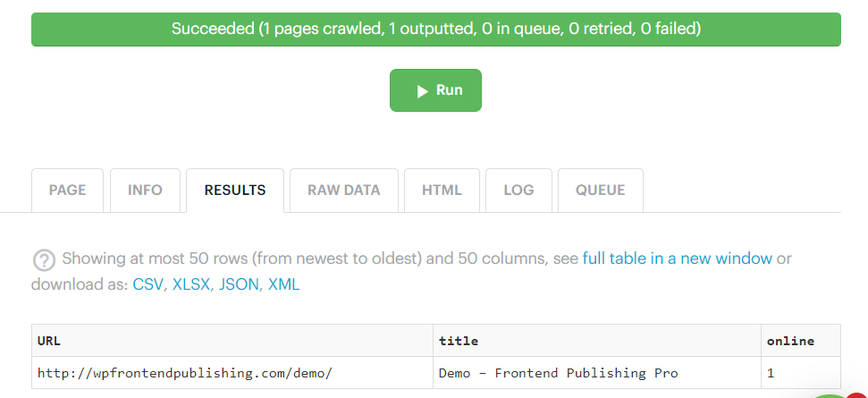The image size is (868, 398).
Task: Open the HTML tab
Action: (442, 191)
